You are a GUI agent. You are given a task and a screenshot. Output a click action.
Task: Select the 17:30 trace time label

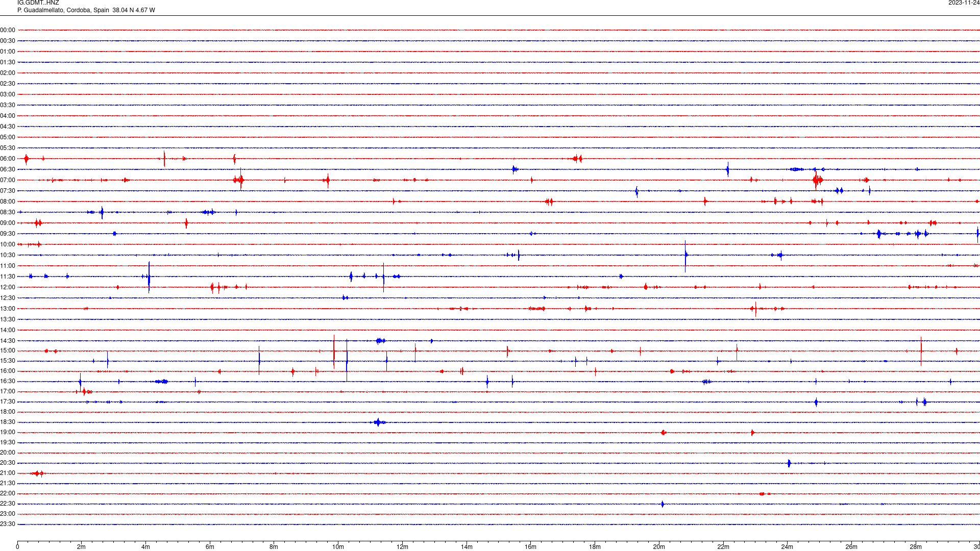click(8, 402)
